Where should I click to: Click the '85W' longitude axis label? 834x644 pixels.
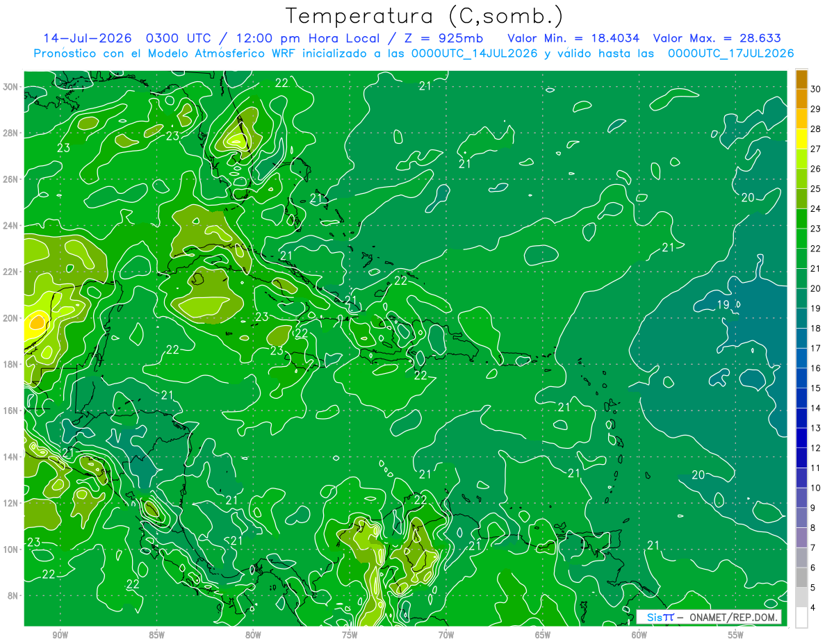[x=156, y=635]
